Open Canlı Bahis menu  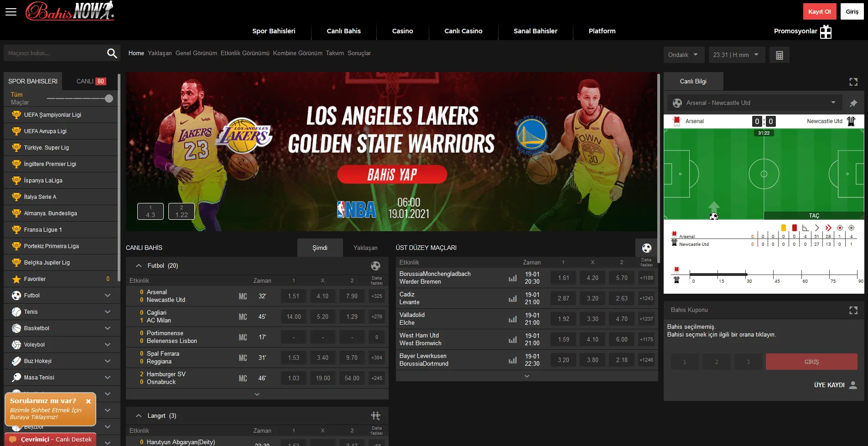point(343,31)
